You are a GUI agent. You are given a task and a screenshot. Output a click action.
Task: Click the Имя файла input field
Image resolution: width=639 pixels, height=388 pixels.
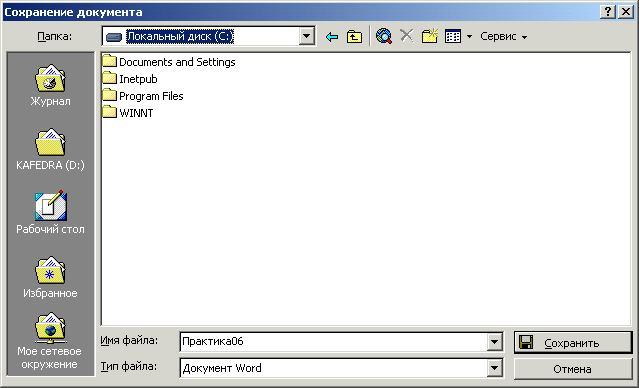click(333, 342)
